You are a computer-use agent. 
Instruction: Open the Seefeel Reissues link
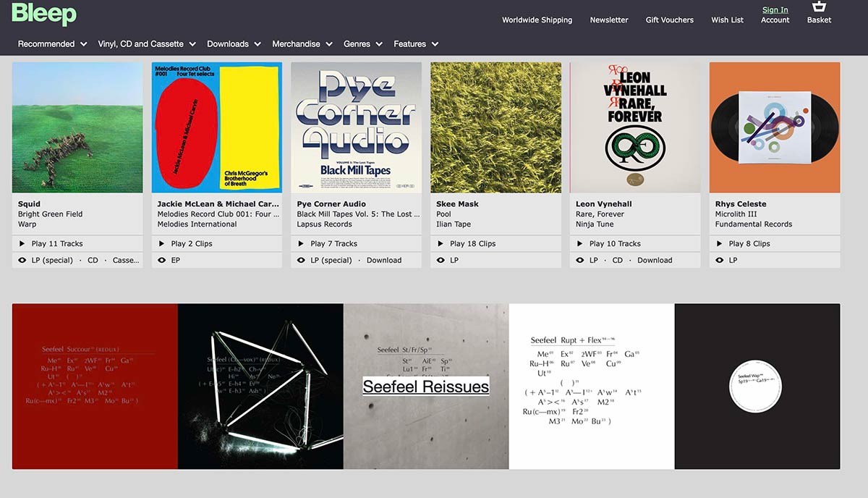425,387
